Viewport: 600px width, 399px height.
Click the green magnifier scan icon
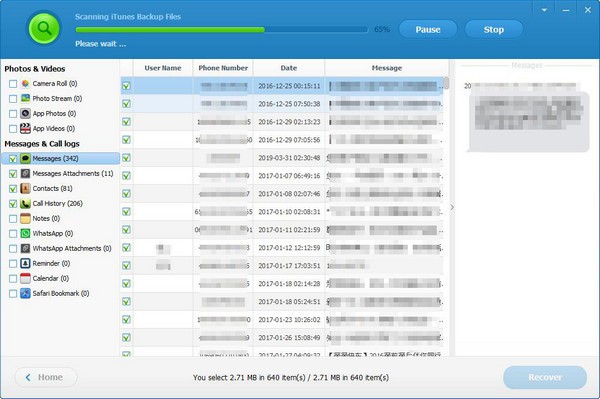[x=44, y=28]
